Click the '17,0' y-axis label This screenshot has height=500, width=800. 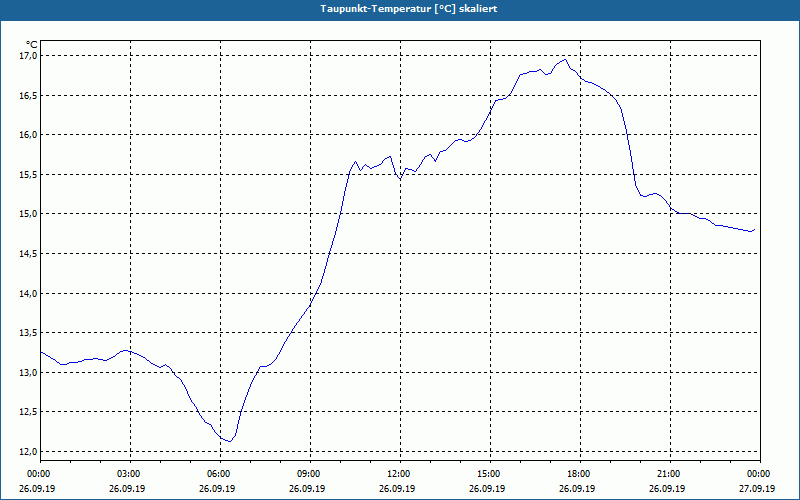28,55
